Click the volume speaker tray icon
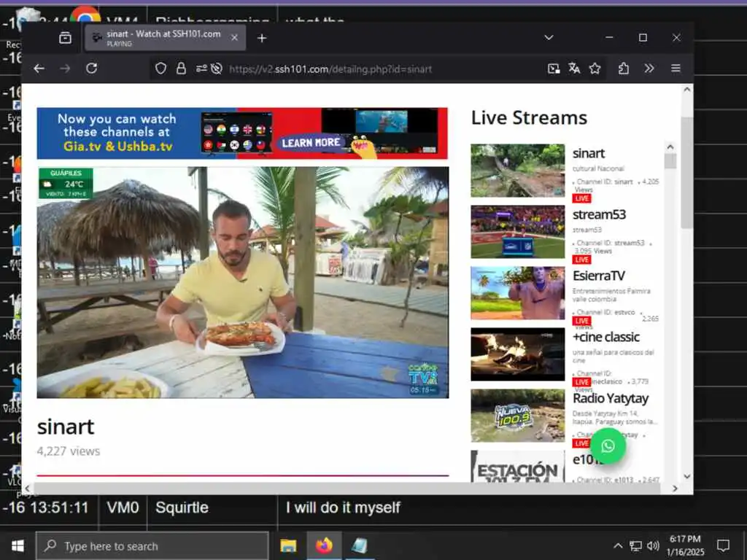The width and height of the screenshot is (747, 560). tap(653, 545)
